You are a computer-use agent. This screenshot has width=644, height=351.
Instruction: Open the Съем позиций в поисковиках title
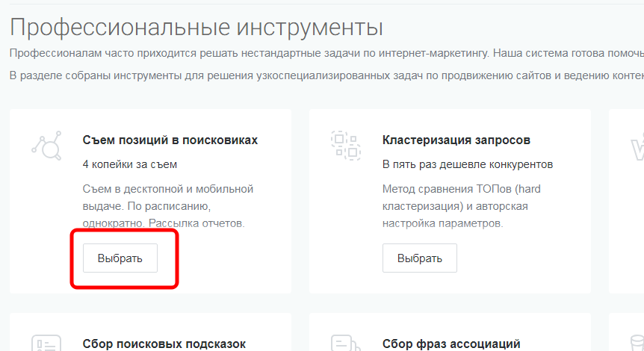click(170, 140)
